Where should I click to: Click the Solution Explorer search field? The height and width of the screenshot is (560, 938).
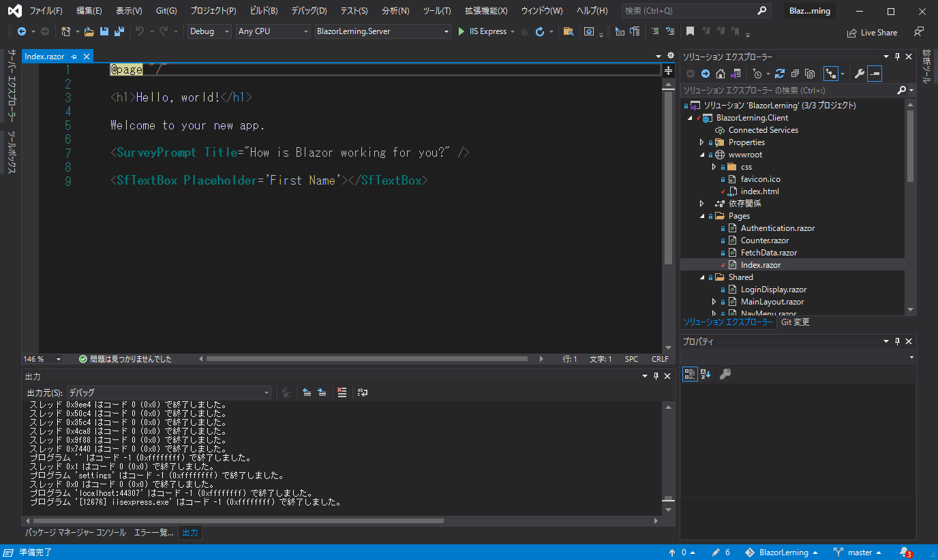coord(789,91)
